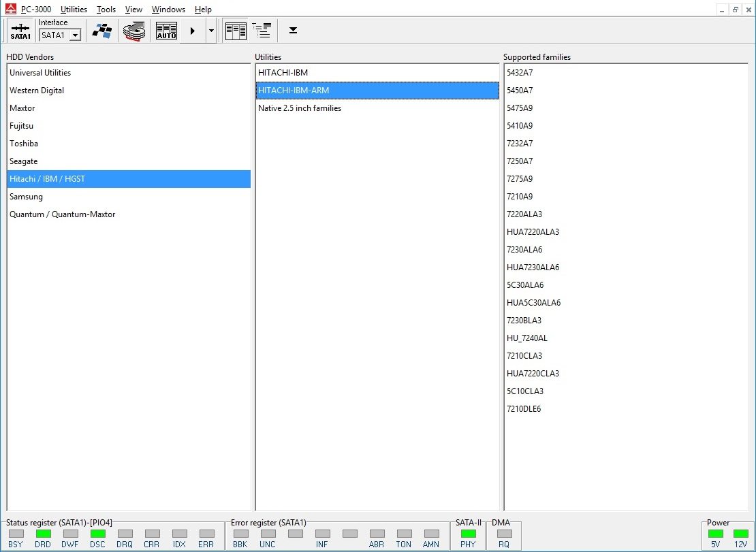Select the HITACHI-IBM-ARM utility
Viewport: 756px width, 552px height.
click(x=377, y=91)
